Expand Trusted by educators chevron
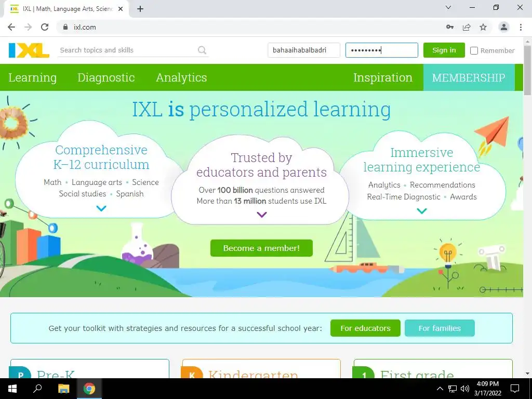Image resolution: width=532 pixels, height=399 pixels. 262,215
